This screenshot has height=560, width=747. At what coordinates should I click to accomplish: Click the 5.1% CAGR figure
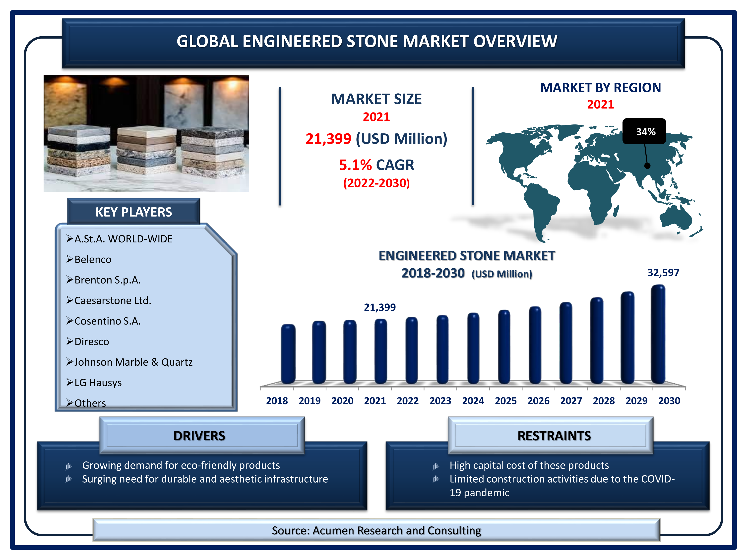376,165
